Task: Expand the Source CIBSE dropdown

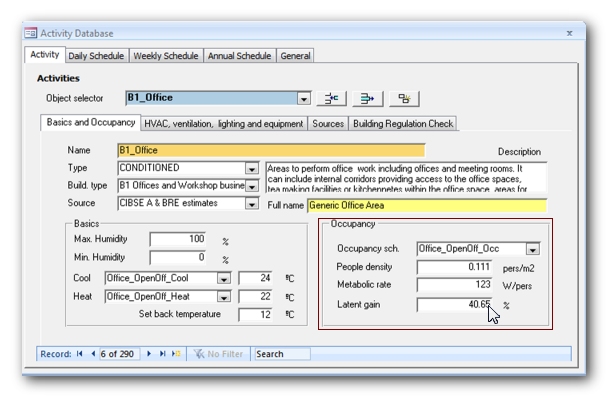Action: 252,204
